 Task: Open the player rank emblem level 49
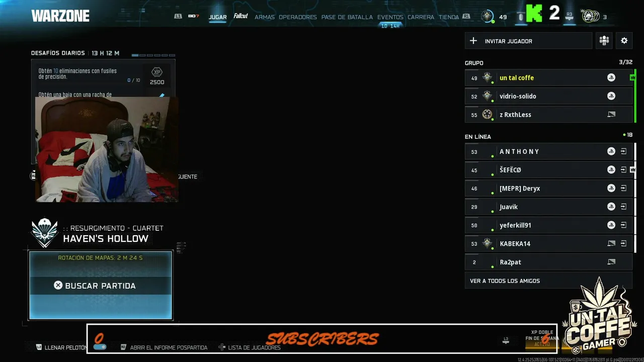pos(487,16)
